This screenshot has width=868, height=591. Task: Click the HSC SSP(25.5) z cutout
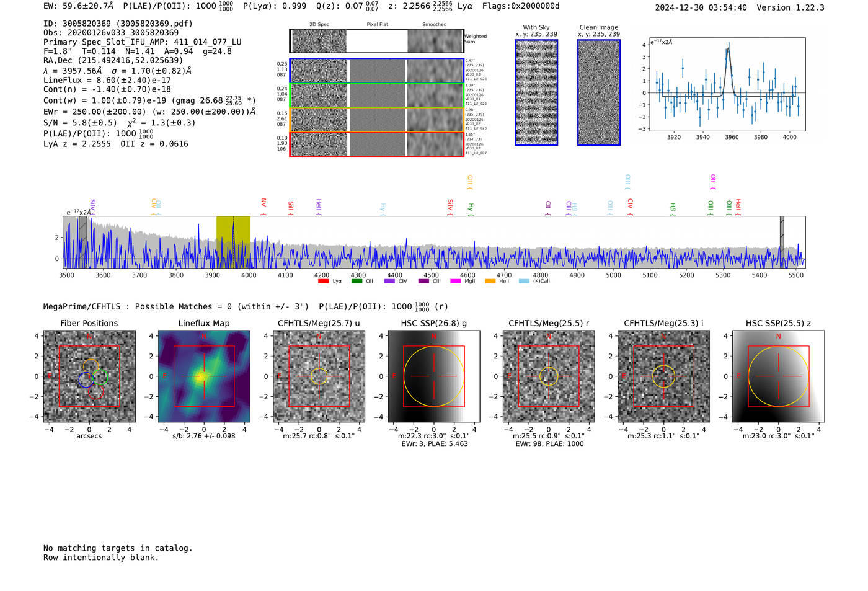tap(779, 376)
